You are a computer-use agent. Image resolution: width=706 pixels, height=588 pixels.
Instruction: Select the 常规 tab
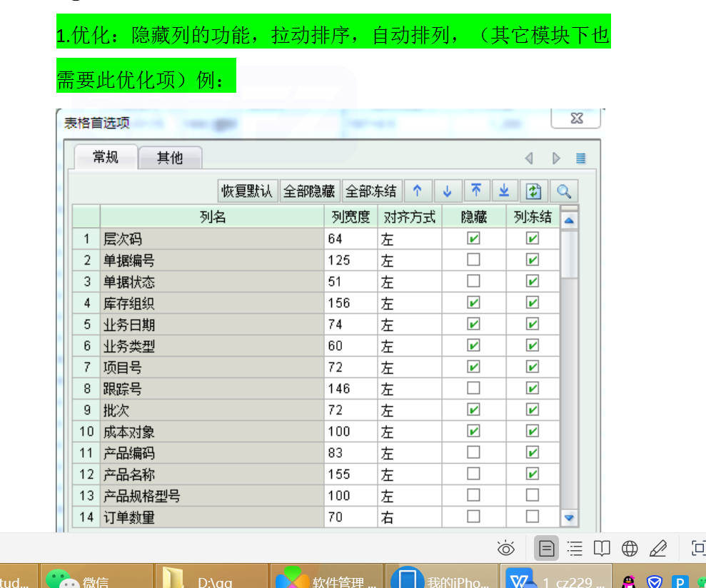click(x=106, y=158)
